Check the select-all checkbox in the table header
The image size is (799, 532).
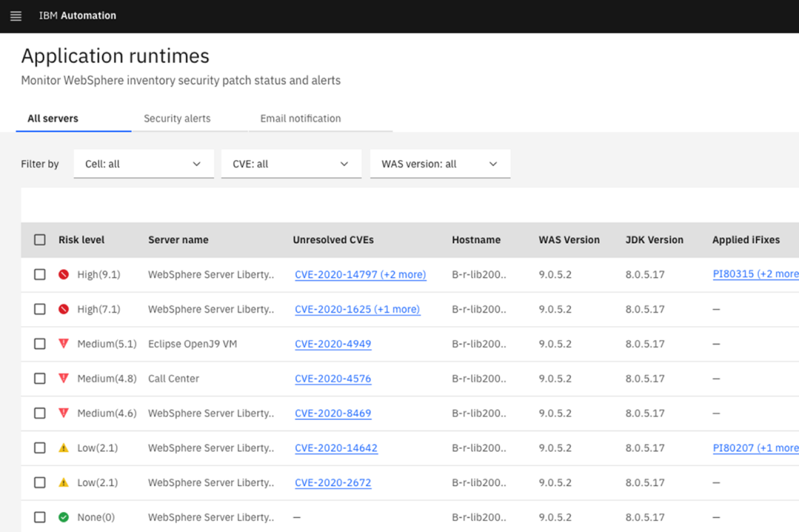pos(39,239)
